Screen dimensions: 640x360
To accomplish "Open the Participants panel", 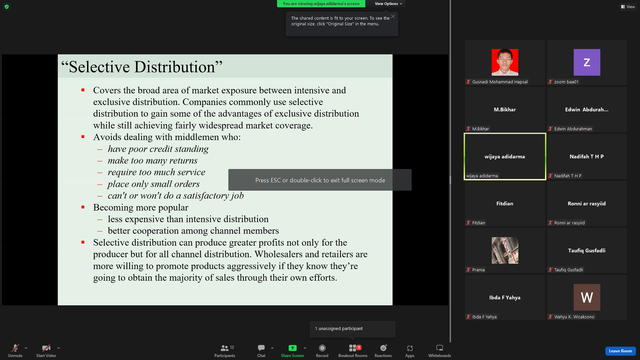I will 224,350.
